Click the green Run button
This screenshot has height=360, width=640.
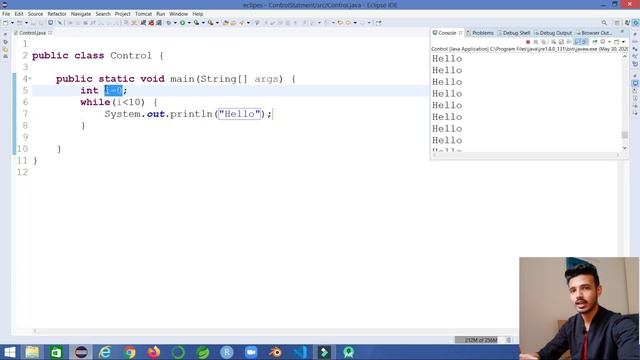tap(182, 22)
